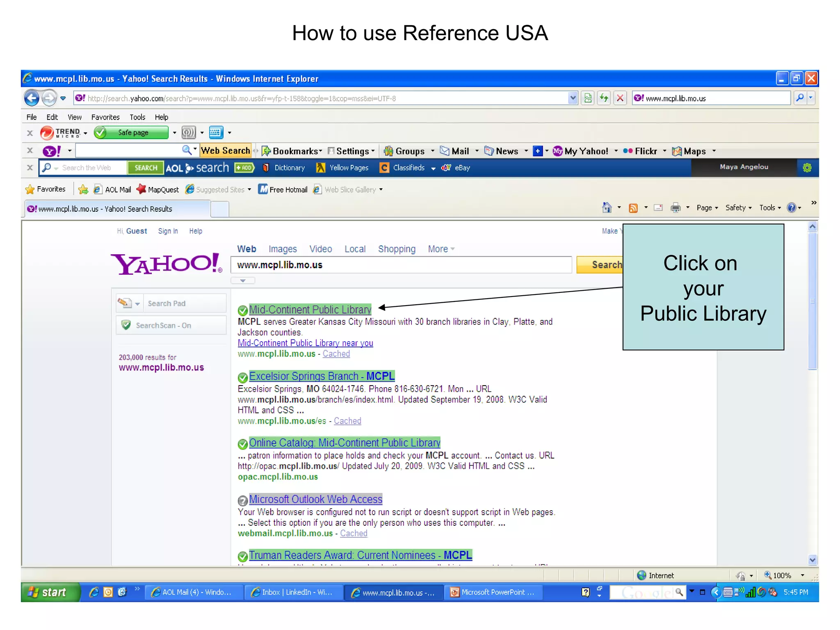Viewport: 840px width, 630px height.
Task: Click the compatibility view icon beside address bar
Action: point(588,98)
